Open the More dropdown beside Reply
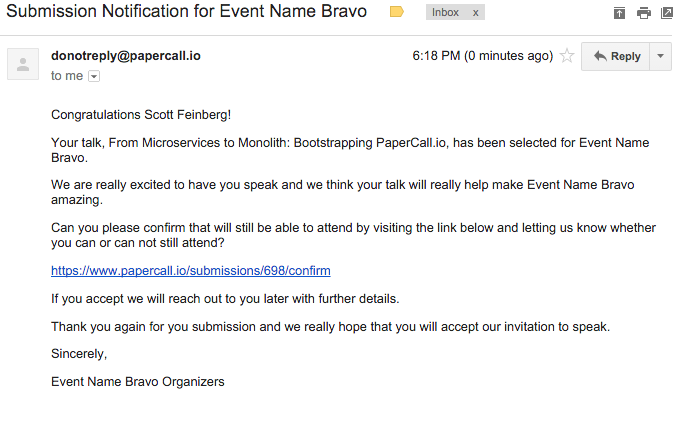Viewport: 688px width, 425px height. pyautogui.click(x=660, y=56)
